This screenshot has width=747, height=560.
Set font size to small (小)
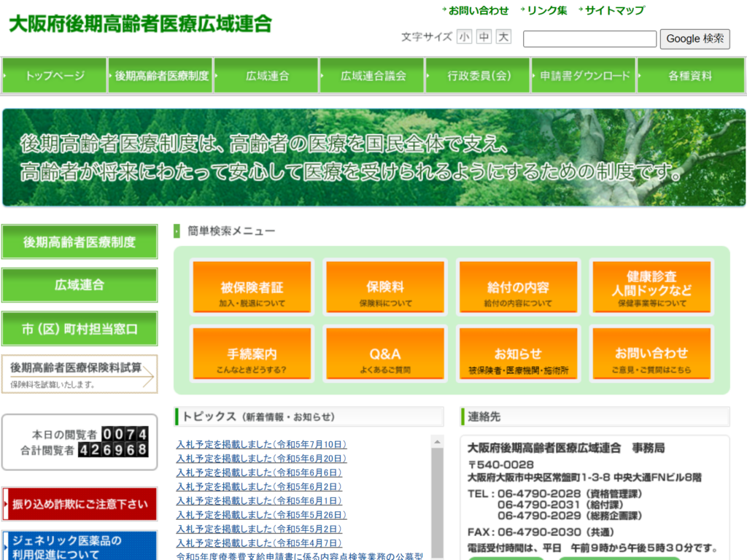click(465, 37)
